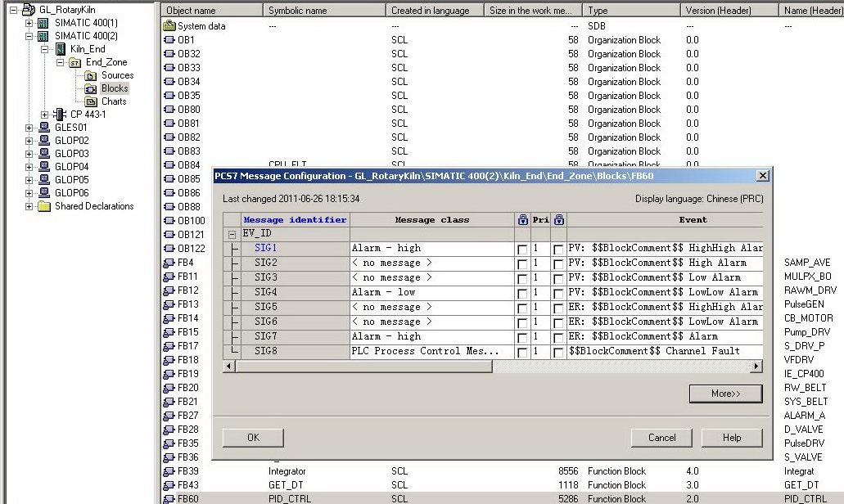Toggle first lock checkbox for SIG2

[522, 264]
